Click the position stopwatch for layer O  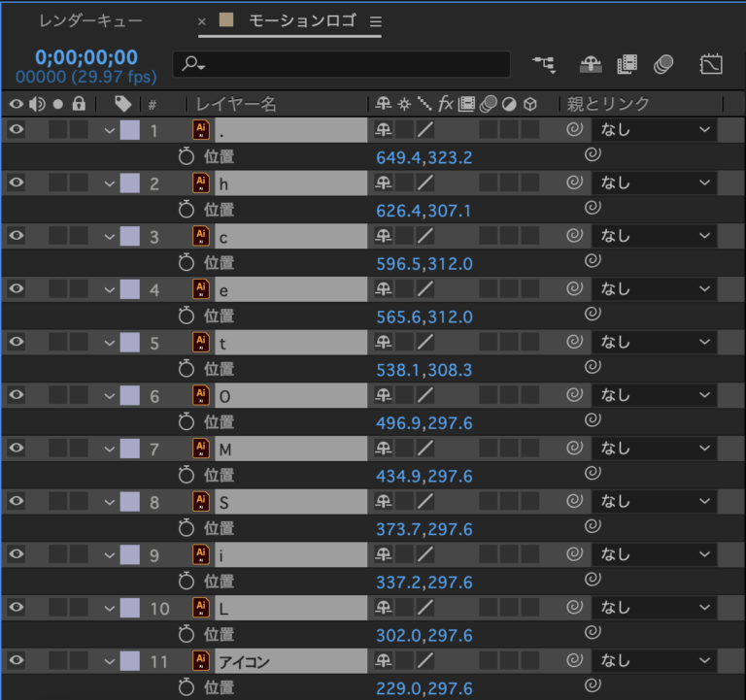pos(187,422)
